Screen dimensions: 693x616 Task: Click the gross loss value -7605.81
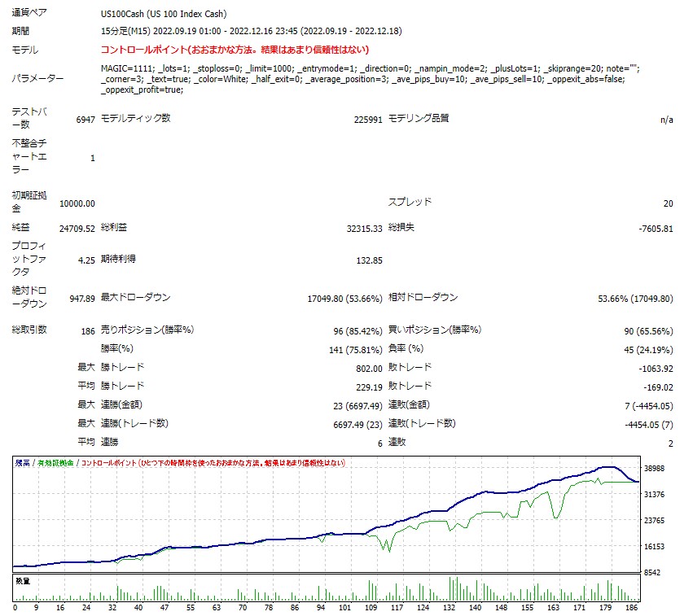pyautogui.click(x=656, y=229)
